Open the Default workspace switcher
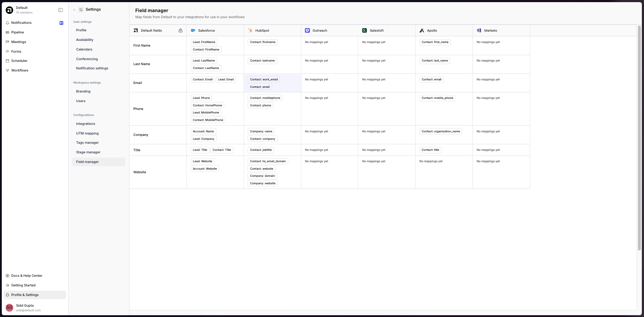Viewport: 644px width, 317px height. click(24, 10)
